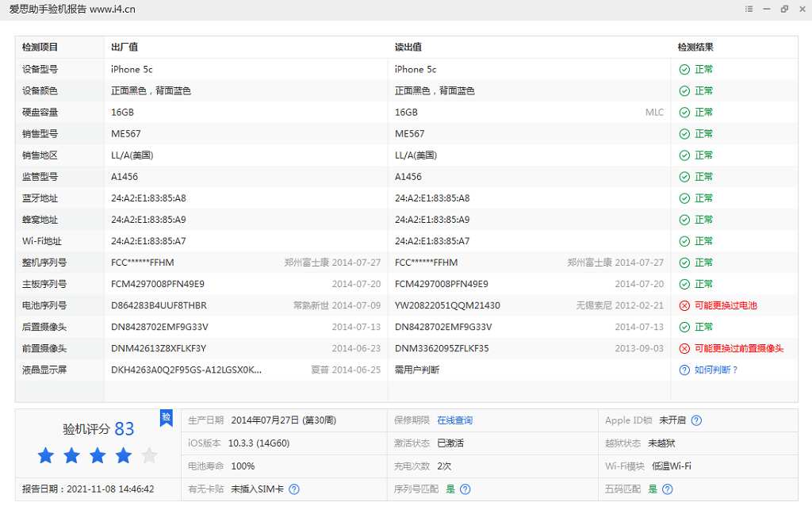Screen dimensions: 812x510
Task: Click the green check icon for 监管型号 row
Action: tap(684, 177)
